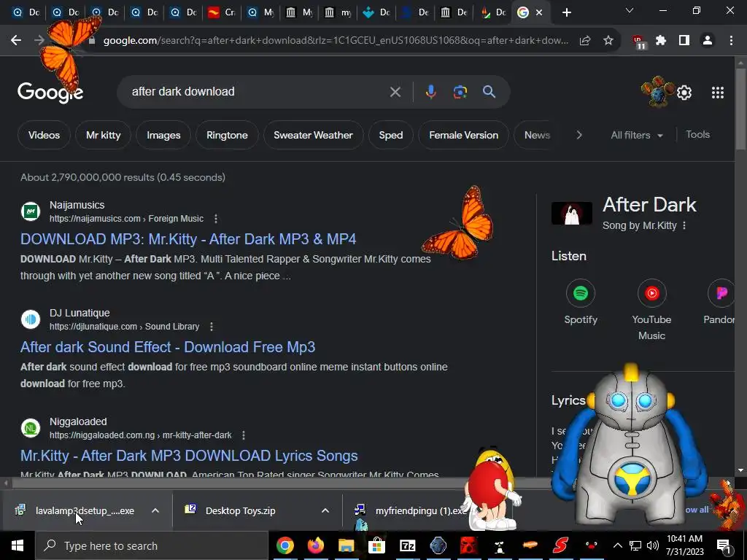This screenshot has height=560, width=747.
Task: Start a voice search with the microphone
Action: coord(430,92)
